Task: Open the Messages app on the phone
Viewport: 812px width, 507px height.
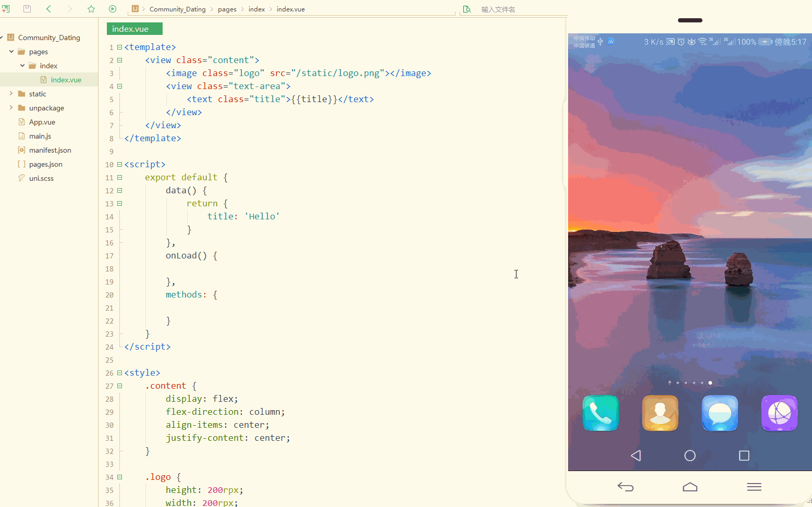Action: click(x=720, y=413)
